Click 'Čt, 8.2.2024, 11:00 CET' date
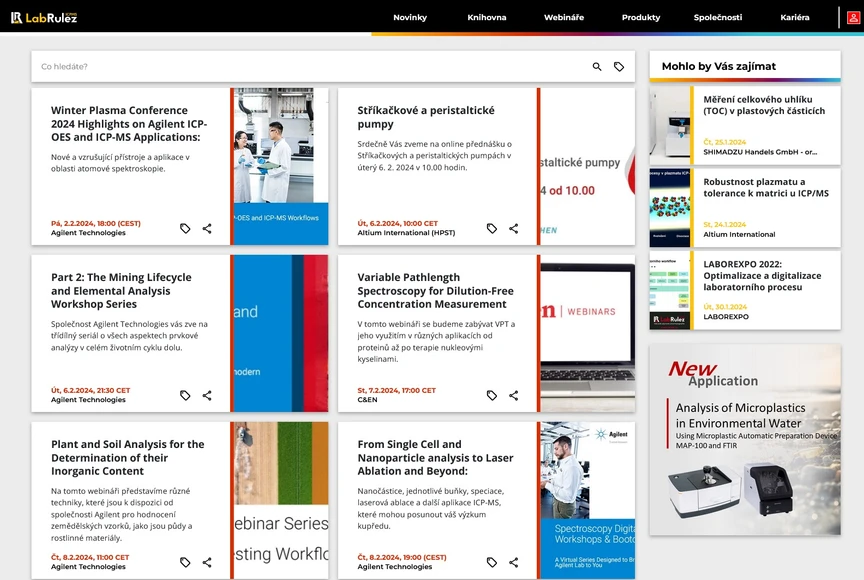The height and width of the screenshot is (580, 864). (90, 557)
